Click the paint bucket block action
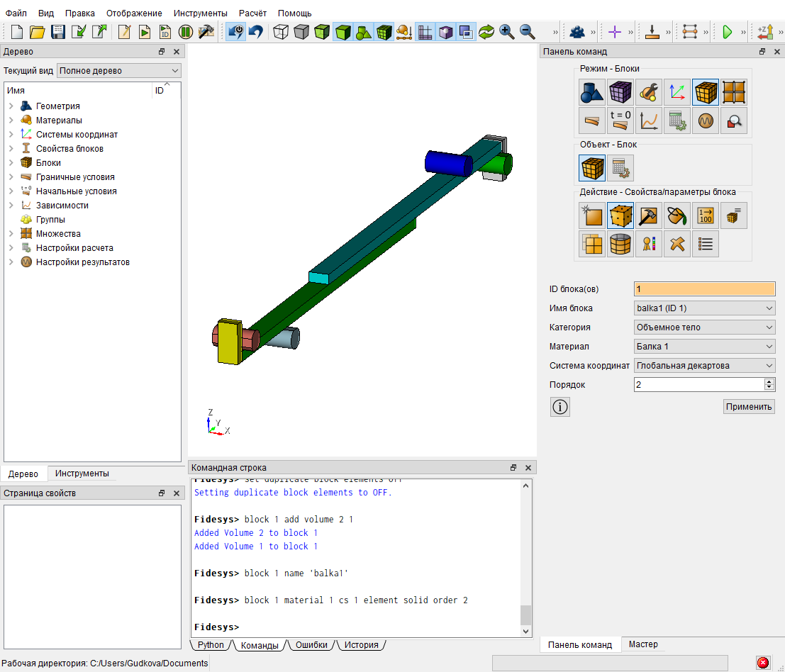Image resolution: width=785 pixels, height=672 pixels. (677, 215)
